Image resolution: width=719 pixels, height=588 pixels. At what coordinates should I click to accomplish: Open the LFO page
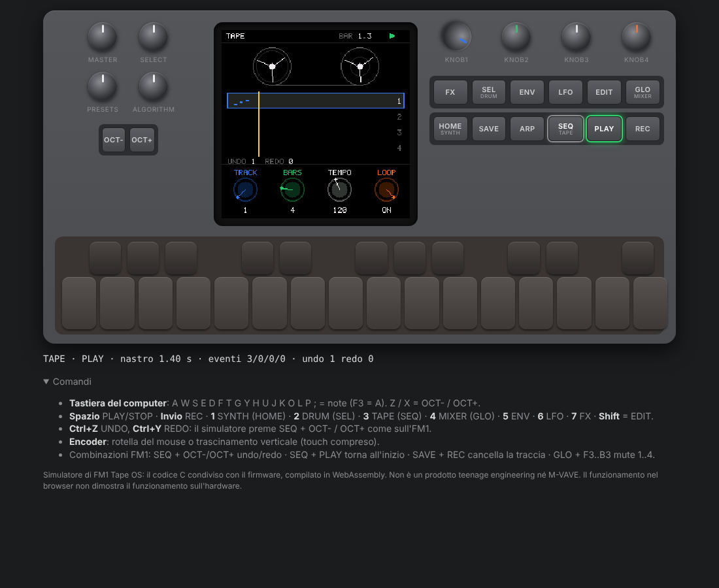pos(566,92)
